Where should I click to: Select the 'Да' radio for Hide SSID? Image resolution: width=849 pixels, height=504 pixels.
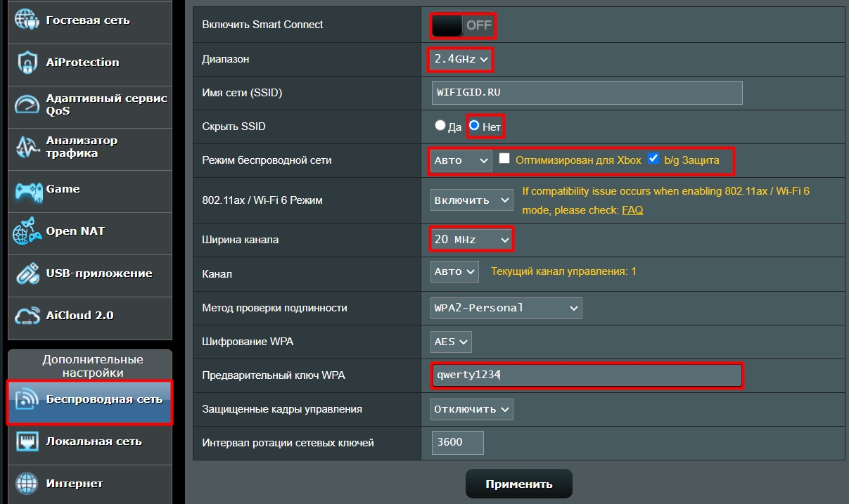(x=440, y=126)
